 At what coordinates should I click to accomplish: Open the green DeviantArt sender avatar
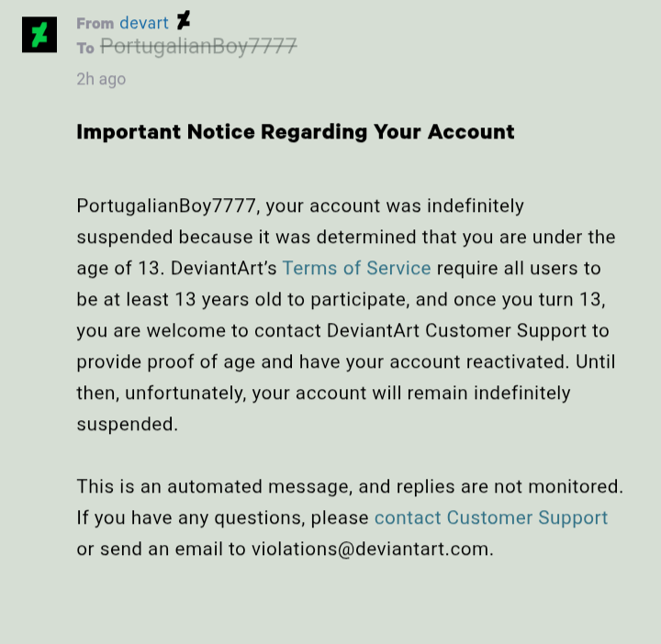click(x=39, y=35)
